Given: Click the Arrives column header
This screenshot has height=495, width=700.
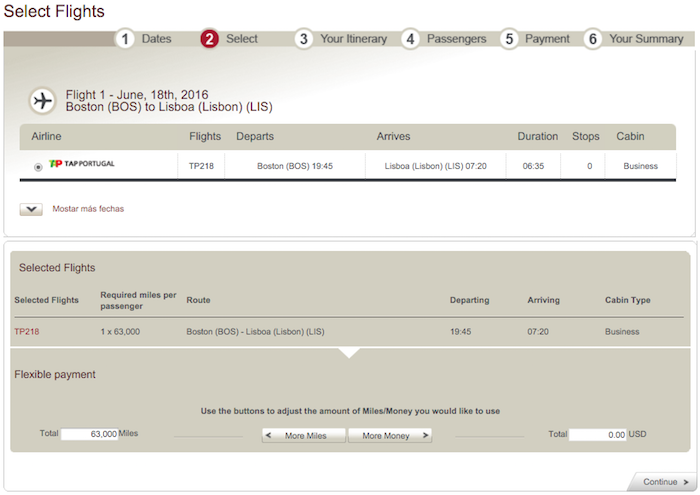Looking at the screenshot, I should 393,136.
